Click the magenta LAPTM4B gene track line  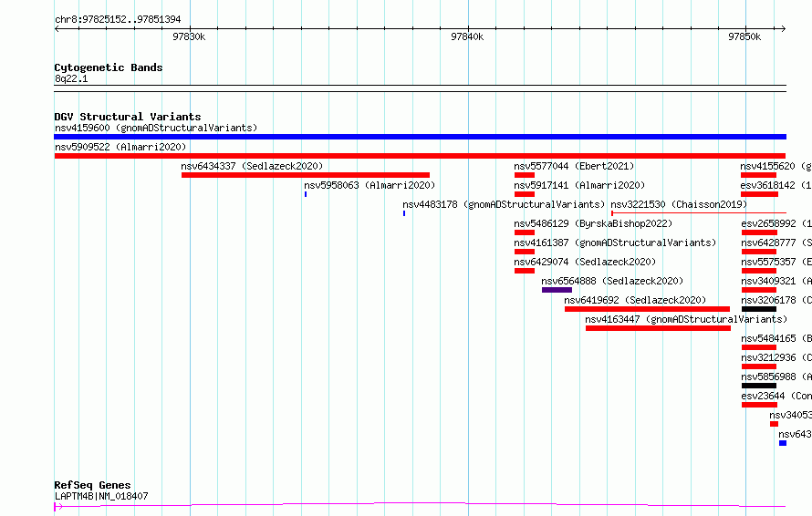[x=420, y=504]
